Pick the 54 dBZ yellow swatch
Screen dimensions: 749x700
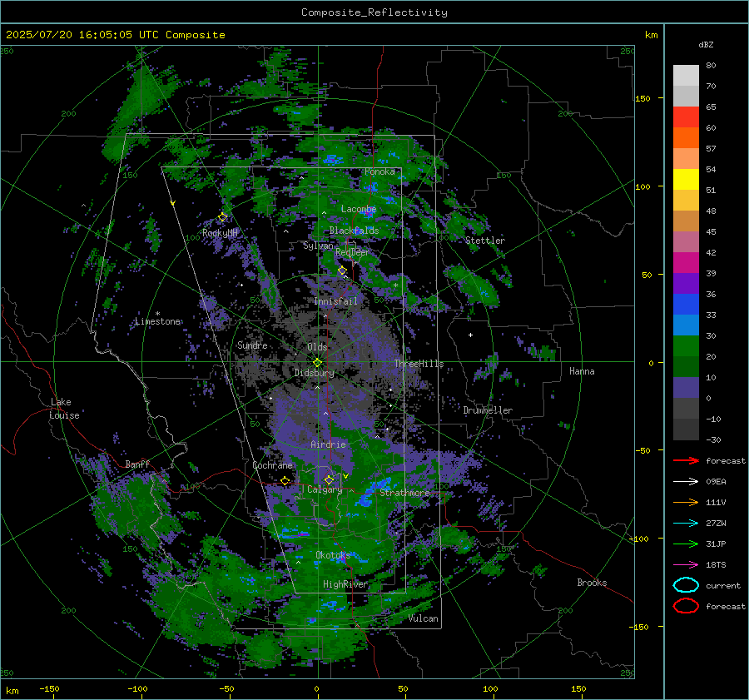point(686,179)
